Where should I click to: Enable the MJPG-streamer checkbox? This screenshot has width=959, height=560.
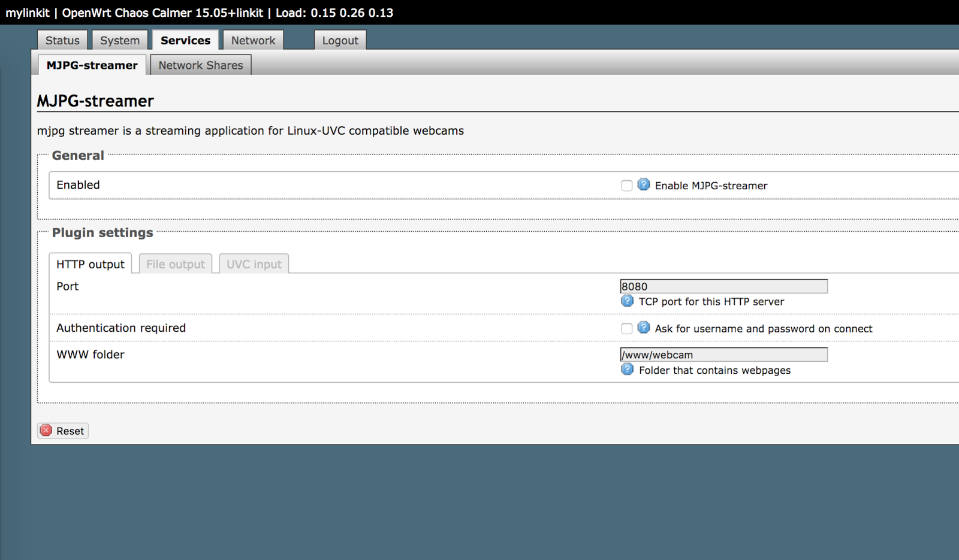[x=626, y=186]
